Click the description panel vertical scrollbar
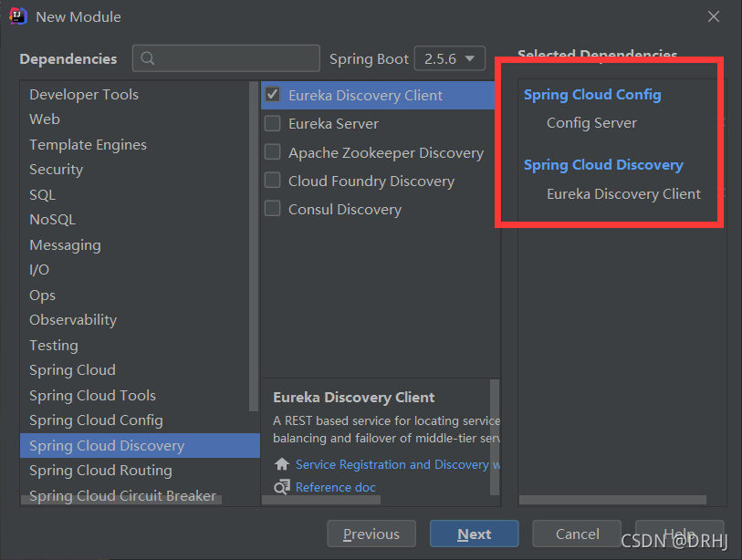Image resolution: width=742 pixels, height=560 pixels. pos(495,437)
